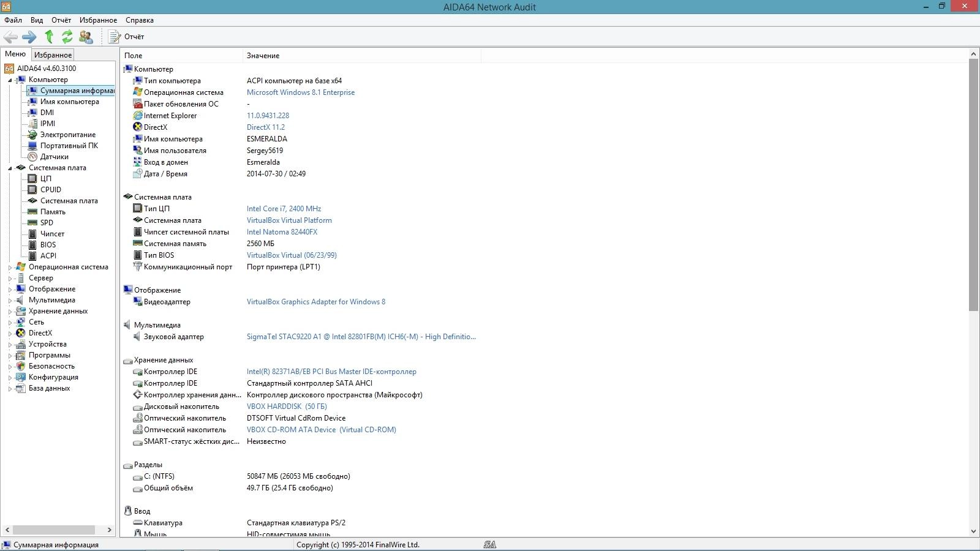Select Стандартная клавиатура PS/2 value
Viewport: 980px width, 551px height.
click(x=296, y=523)
